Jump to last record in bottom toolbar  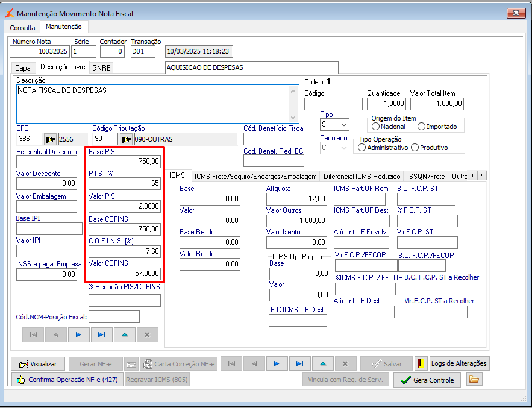(x=299, y=363)
